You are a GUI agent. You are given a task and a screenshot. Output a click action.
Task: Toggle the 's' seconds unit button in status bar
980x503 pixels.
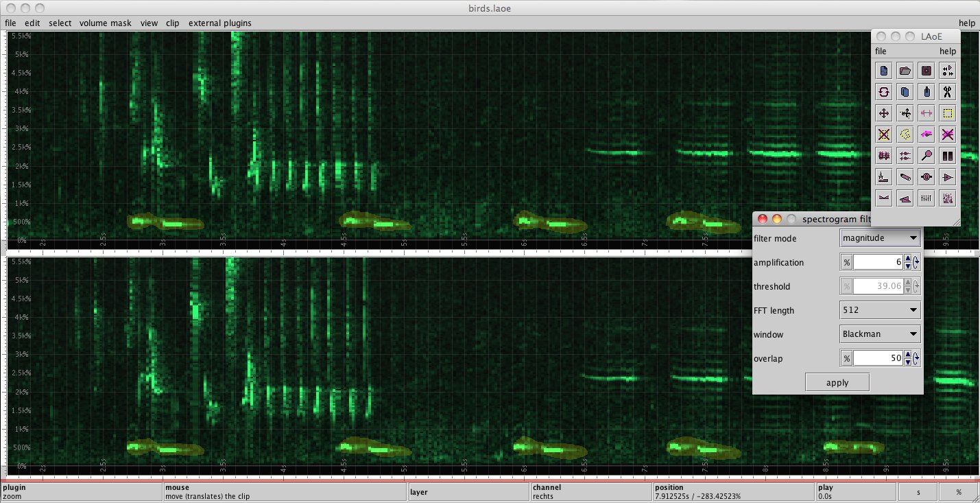pyautogui.click(x=918, y=492)
